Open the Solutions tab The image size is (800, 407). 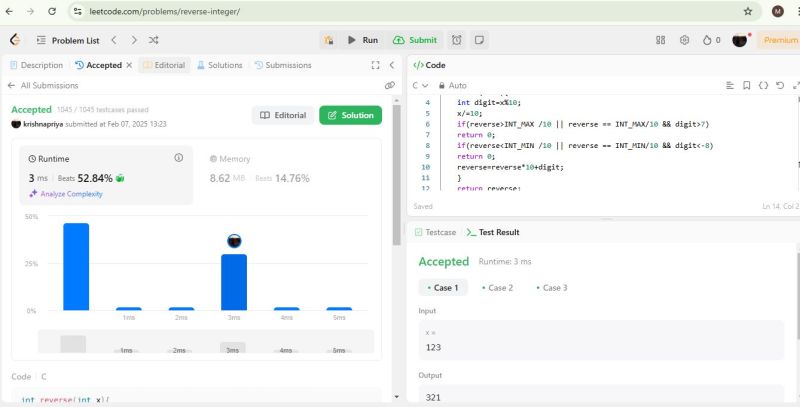coord(219,65)
